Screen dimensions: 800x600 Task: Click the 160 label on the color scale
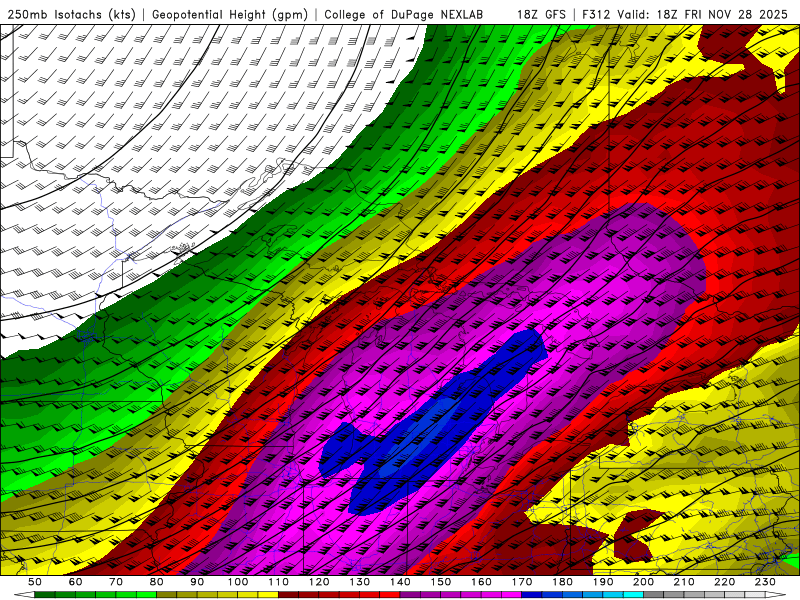tap(481, 582)
